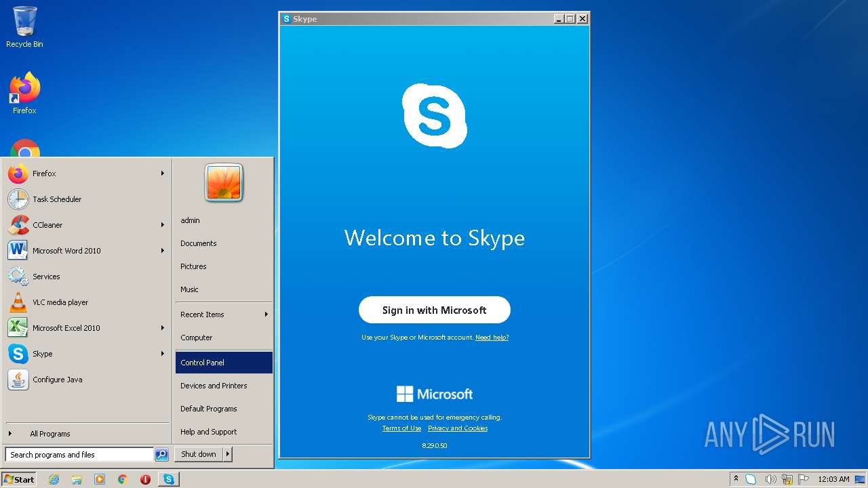868x488 pixels.
Task: Click the volume speaker tray icon
Action: click(770, 479)
